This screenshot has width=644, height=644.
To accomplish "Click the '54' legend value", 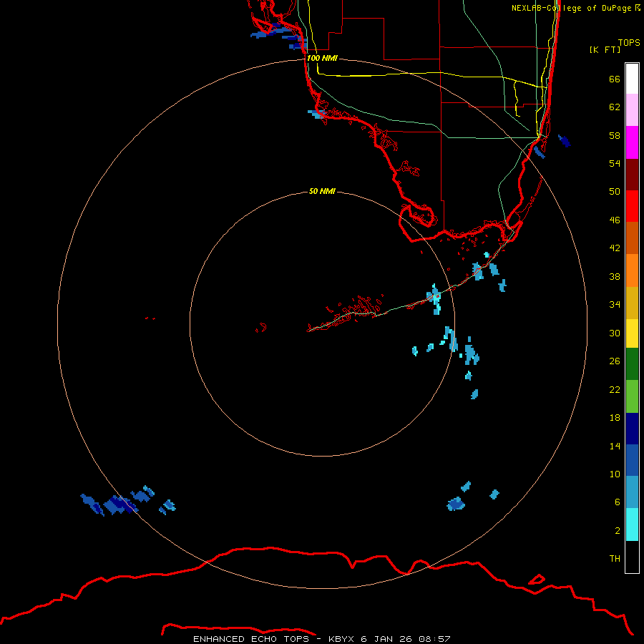I will [x=615, y=163].
